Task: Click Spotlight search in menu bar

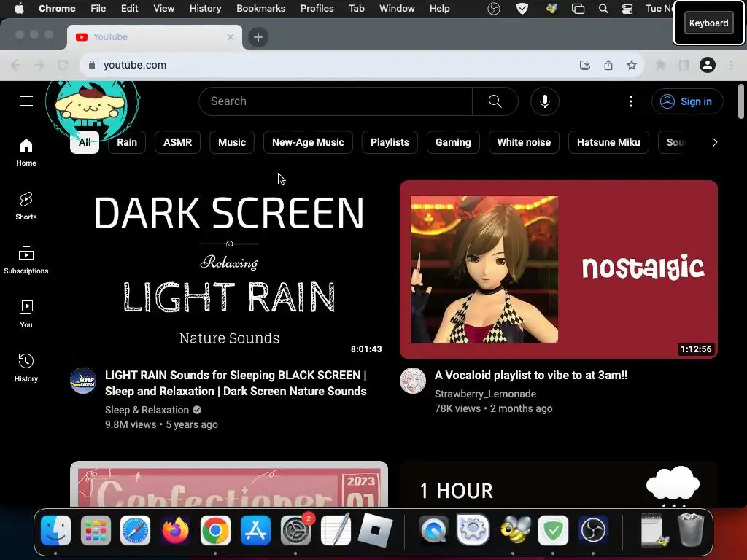Action: (603, 9)
